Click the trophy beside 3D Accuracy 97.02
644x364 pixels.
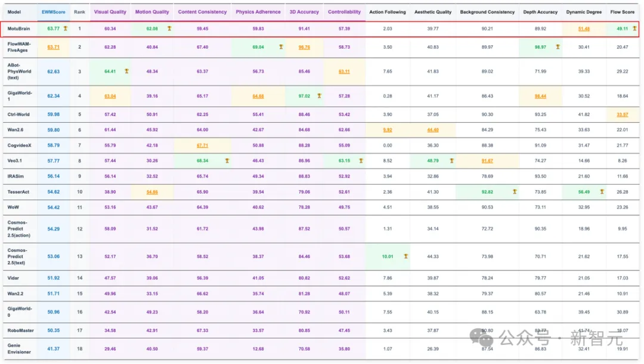(x=319, y=95)
